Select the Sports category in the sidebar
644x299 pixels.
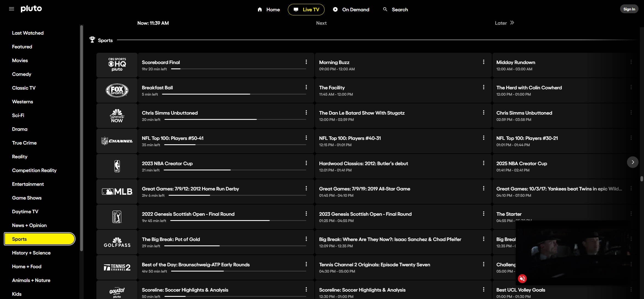[x=40, y=239]
